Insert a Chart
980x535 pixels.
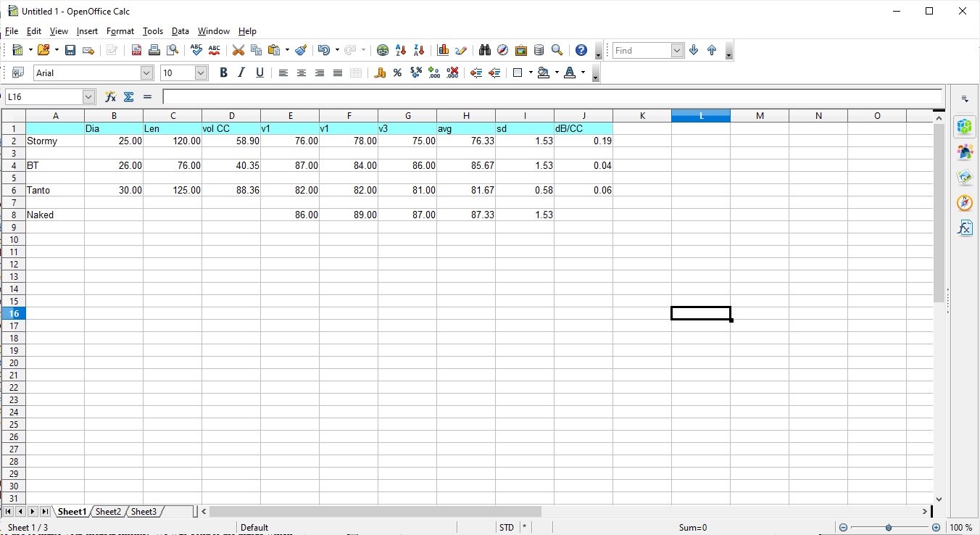click(x=443, y=50)
